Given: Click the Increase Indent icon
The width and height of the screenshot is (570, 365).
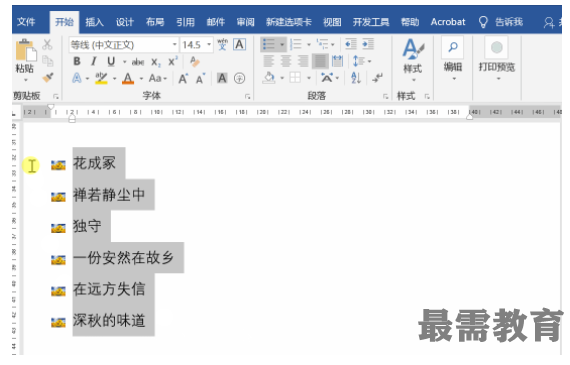Looking at the screenshot, I should point(368,44).
